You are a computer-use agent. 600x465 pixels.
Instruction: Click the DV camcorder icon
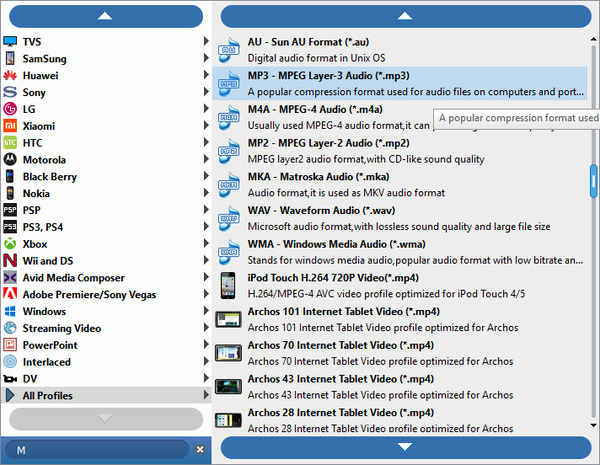pos(10,379)
